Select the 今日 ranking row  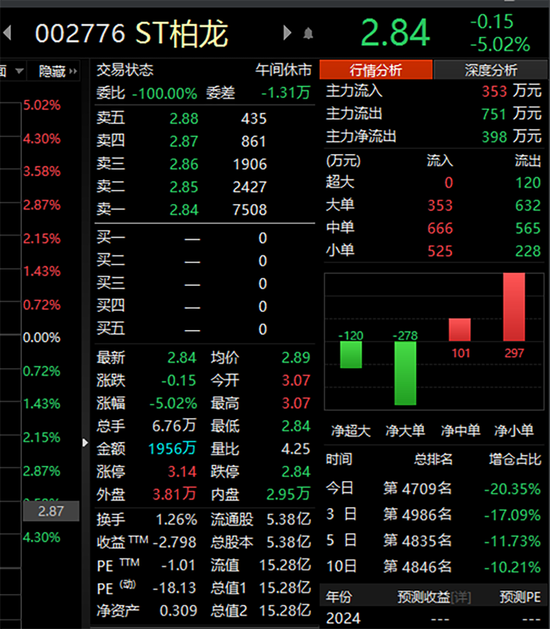pos(433,489)
